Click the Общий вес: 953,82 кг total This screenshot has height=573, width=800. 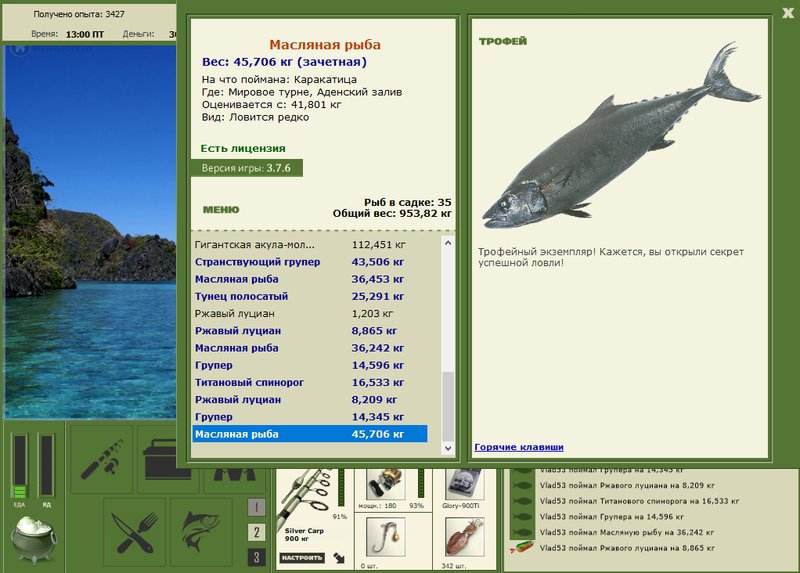pyautogui.click(x=392, y=213)
